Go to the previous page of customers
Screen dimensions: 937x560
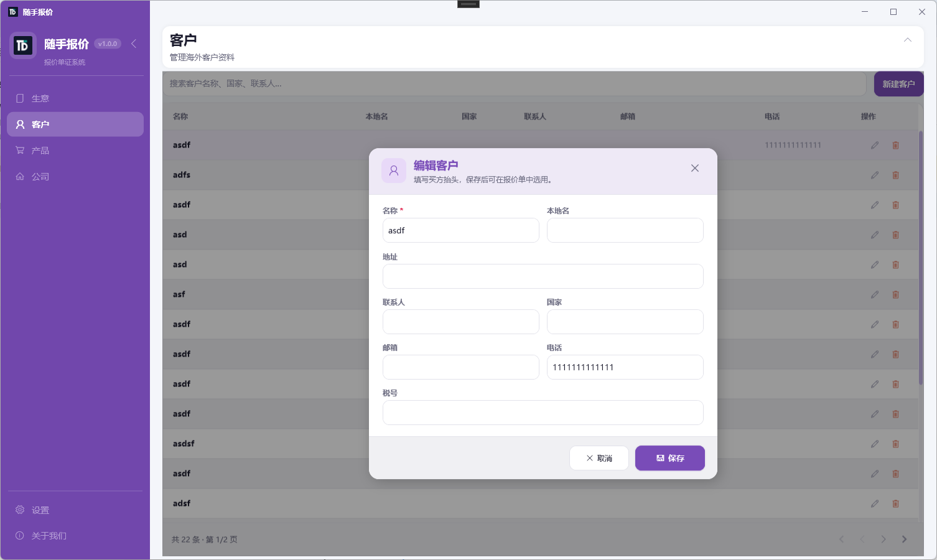click(x=862, y=539)
